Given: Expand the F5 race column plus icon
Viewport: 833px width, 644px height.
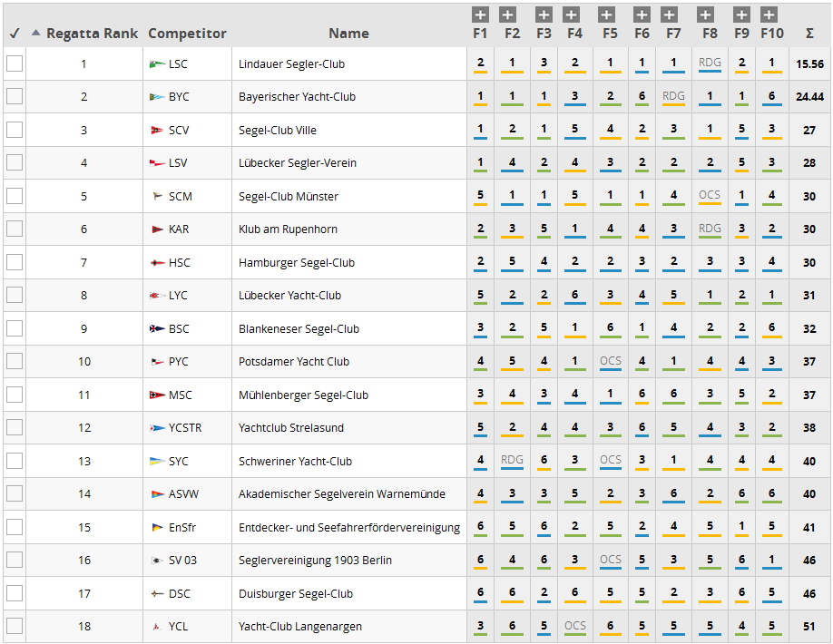Looking at the screenshot, I should pos(606,15).
